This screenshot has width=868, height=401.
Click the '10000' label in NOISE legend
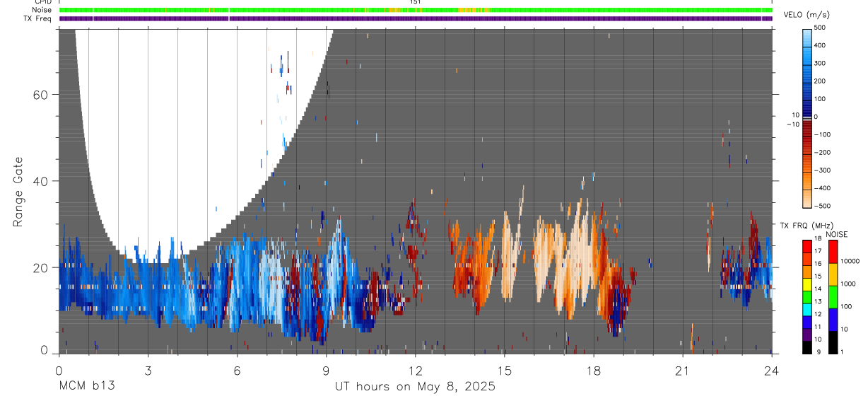tap(850, 261)
